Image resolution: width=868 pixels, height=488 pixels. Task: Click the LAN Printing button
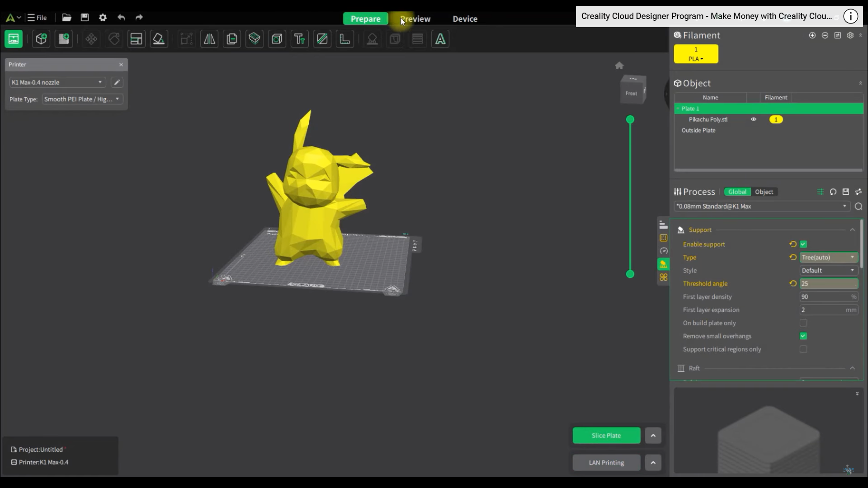[606, 463]
